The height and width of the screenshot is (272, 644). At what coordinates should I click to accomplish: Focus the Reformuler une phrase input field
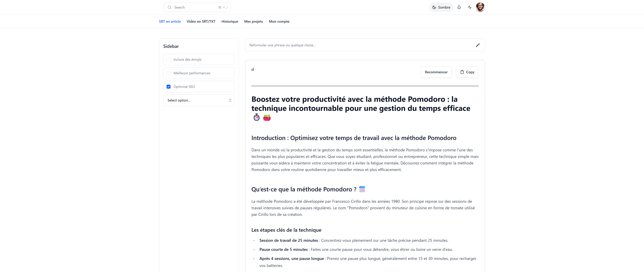[x=360, y=45]
